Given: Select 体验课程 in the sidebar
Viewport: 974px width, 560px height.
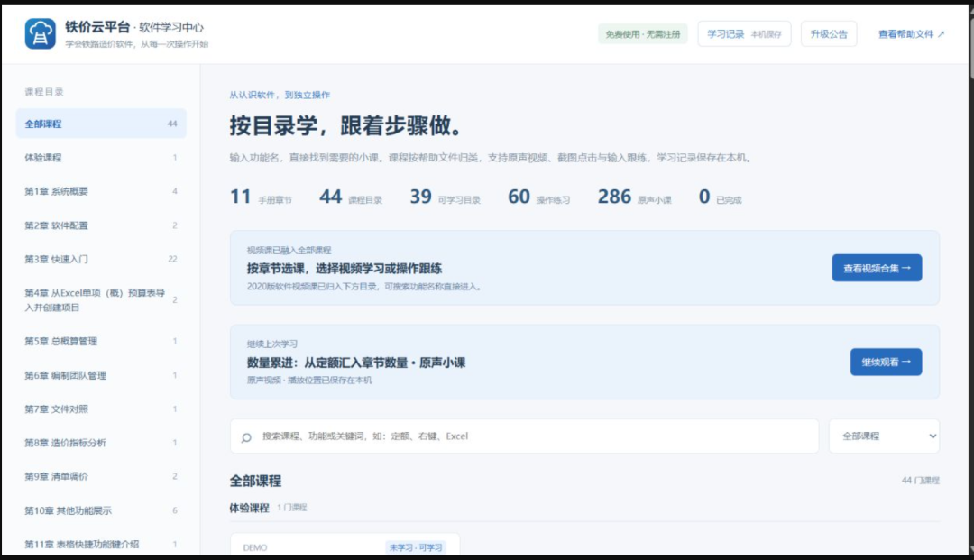Looking at the screenshot, I should pos(101,158).
